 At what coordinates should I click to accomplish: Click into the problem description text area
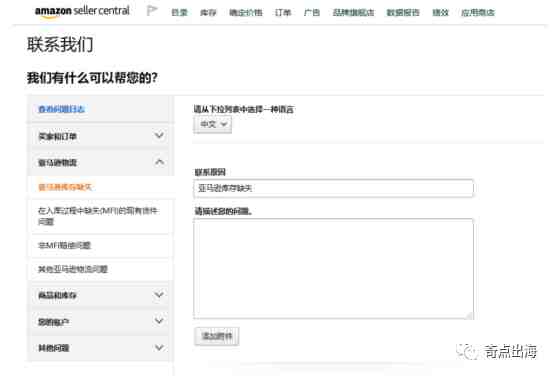pos(333,269)
